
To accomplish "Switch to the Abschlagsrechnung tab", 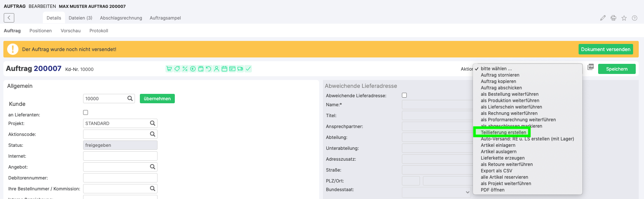I will click(x=121, y=18).
